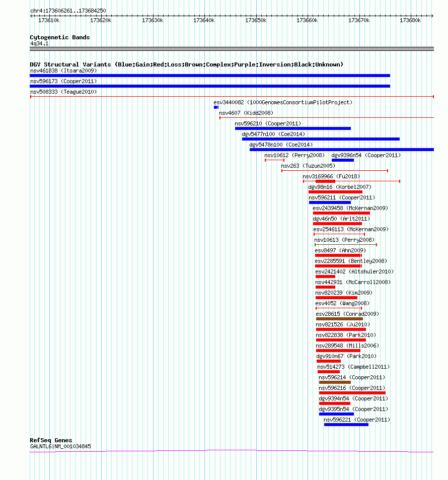The width and height of the screenshot is (448, 480).
Task: Open nsv3169966 (Fu2018) variant
Action: (331, 177)
